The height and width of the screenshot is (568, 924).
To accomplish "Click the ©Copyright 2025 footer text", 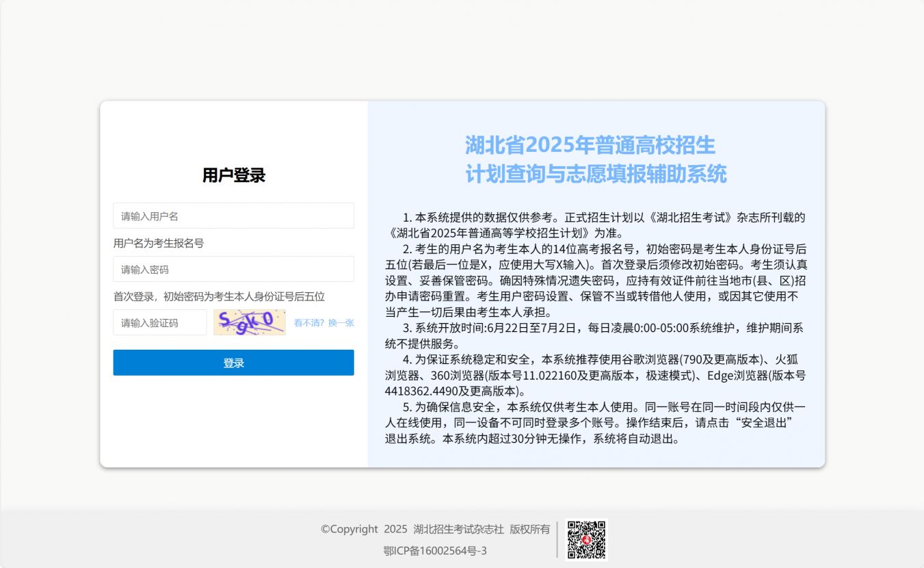I will (364, 529).
